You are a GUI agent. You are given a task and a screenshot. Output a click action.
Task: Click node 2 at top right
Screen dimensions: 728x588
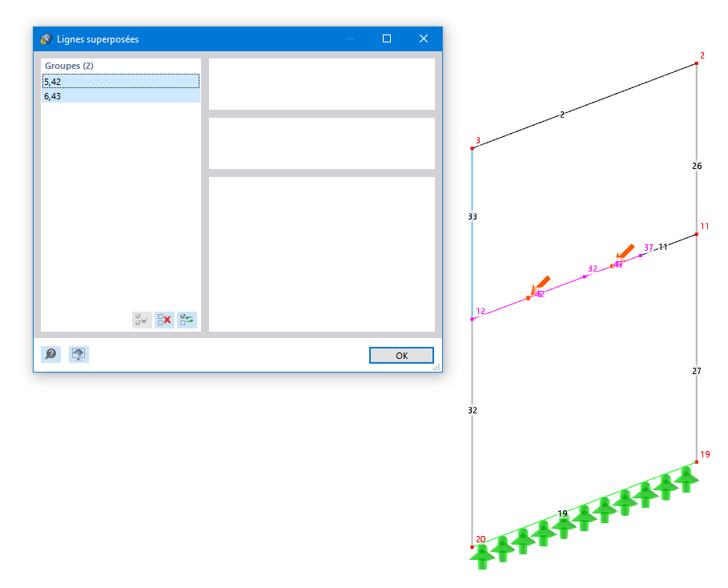coord(697,63)
